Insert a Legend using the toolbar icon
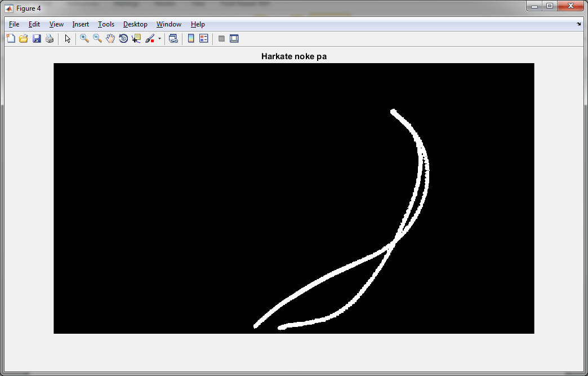 [x=204, y=38]
